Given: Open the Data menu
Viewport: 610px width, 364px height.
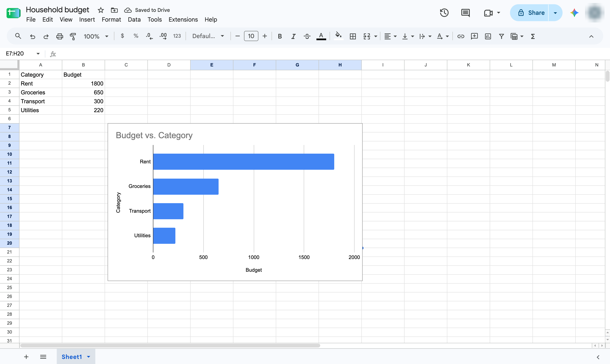Looking at the screenshot, I should pyautogui.click(x=134, y=20).
